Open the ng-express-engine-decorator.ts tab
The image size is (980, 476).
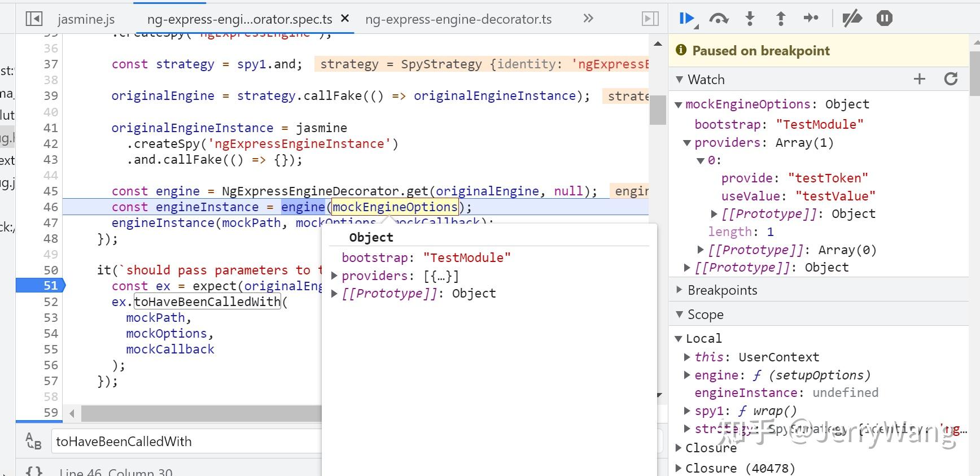458,19
